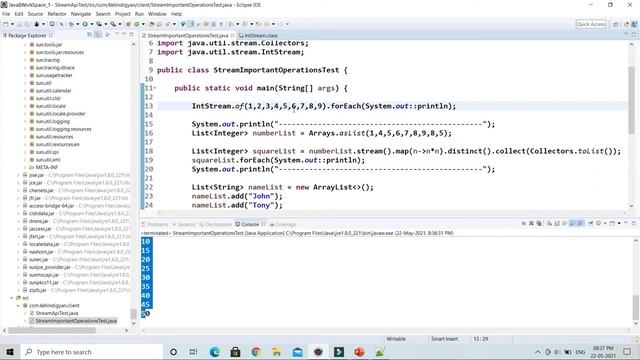The image size is (640, 360).
Task: Click Pin Console icon
Action: 590,223
